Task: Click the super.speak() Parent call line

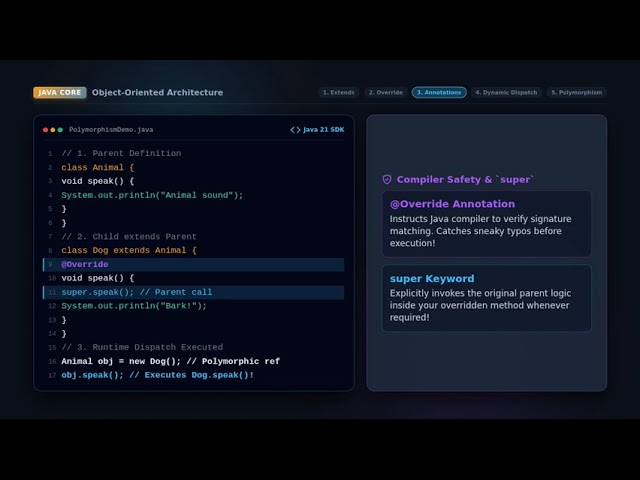Action: (193, 292)
